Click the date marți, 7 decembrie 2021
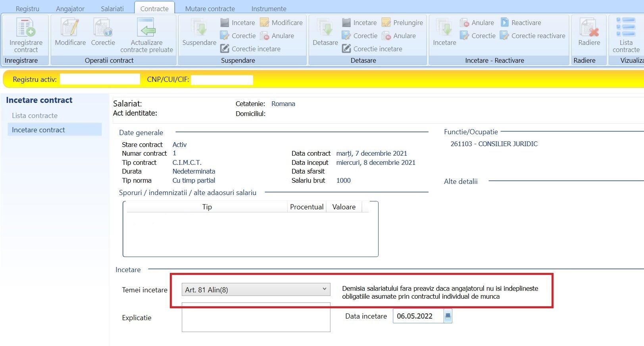 tap(372, 153)
